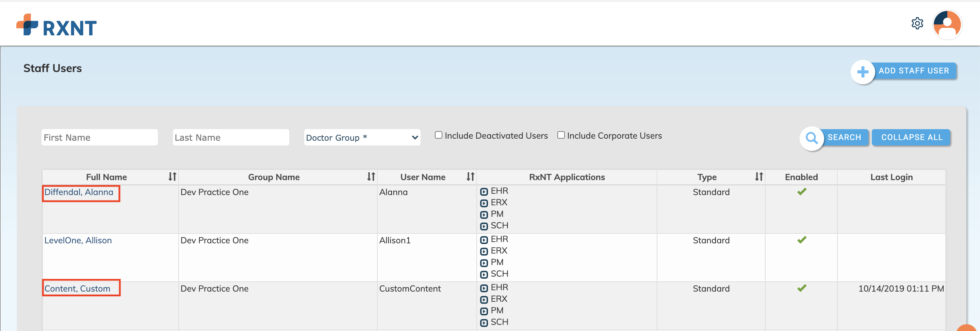Viewport: 980px width, 331px height.
Task: Focus the Last Name input field
Action: tap(231, 137)
